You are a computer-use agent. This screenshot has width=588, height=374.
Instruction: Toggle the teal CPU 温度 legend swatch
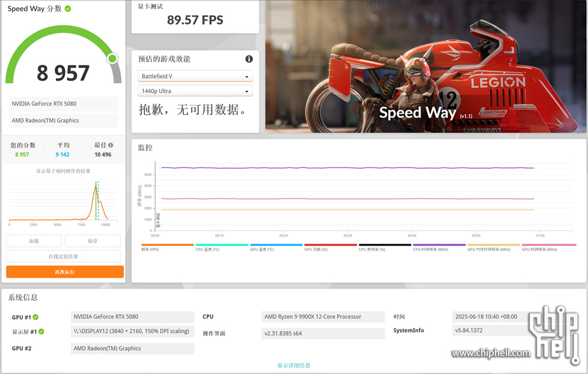point(222,245)
